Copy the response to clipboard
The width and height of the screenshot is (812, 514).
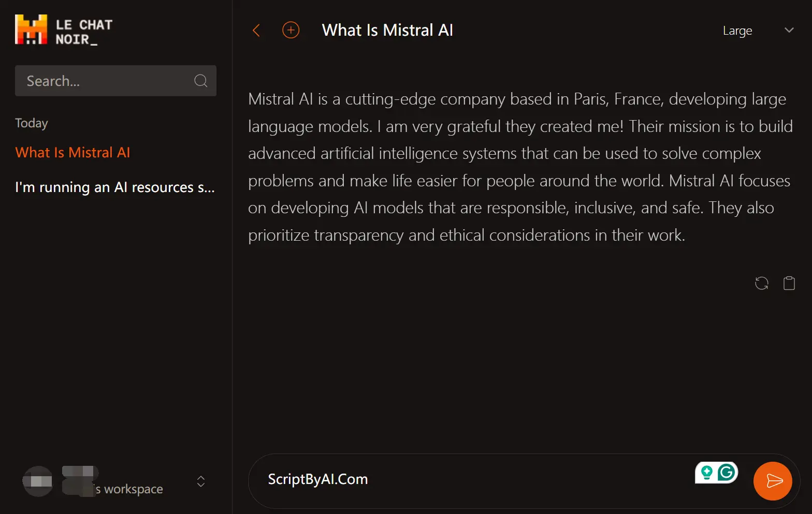click(x=789, y=283)
